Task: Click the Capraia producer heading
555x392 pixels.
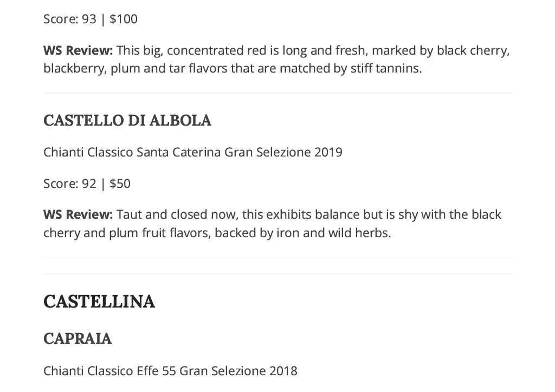Action: pyautogui.click(x=77, y=338)
